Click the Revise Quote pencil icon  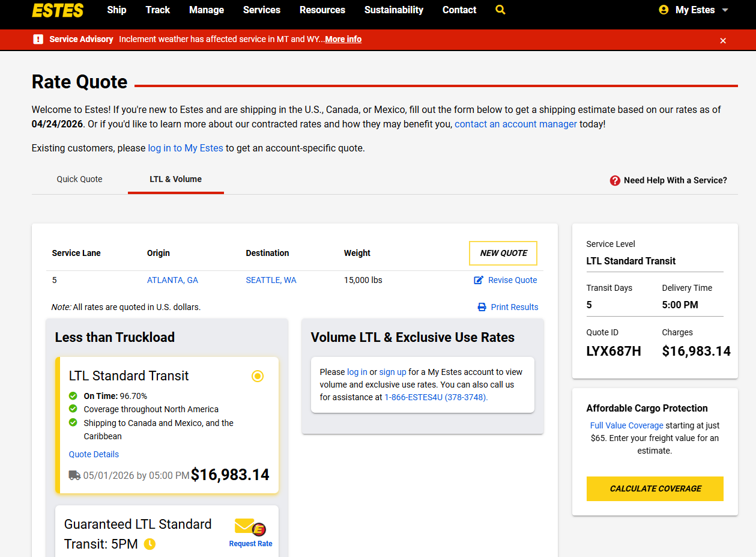[x=479, y=280]
